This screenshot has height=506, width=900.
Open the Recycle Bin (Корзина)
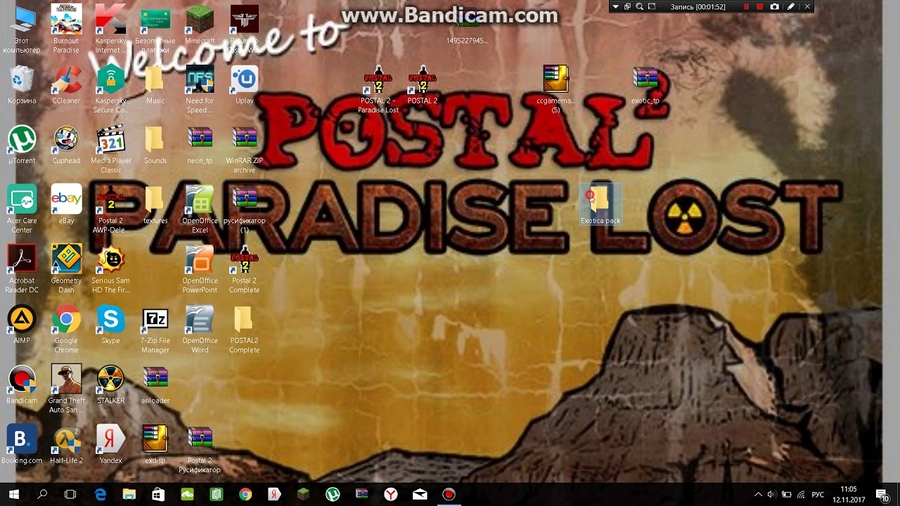pyautogui.click(x=21, y=80)
